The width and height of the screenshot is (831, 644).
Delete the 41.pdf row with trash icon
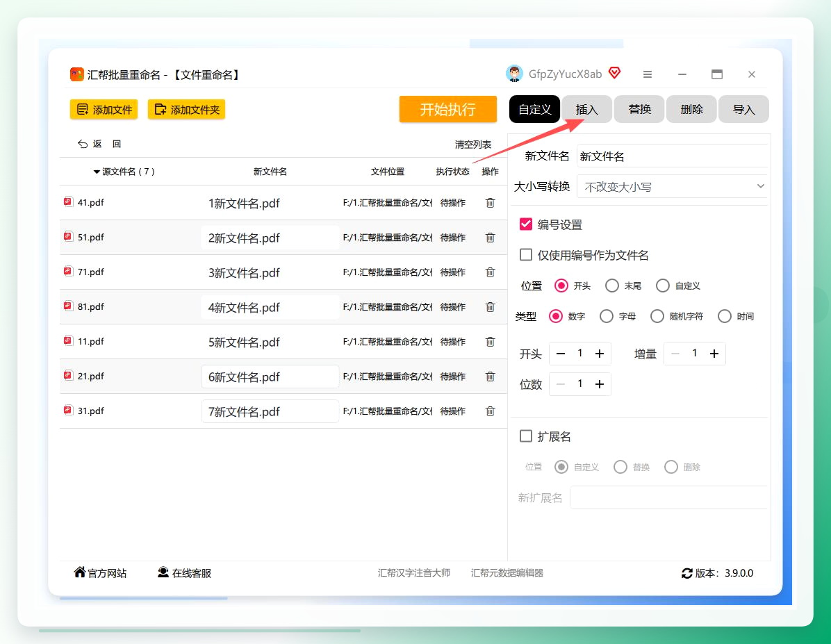click(491, 202)
